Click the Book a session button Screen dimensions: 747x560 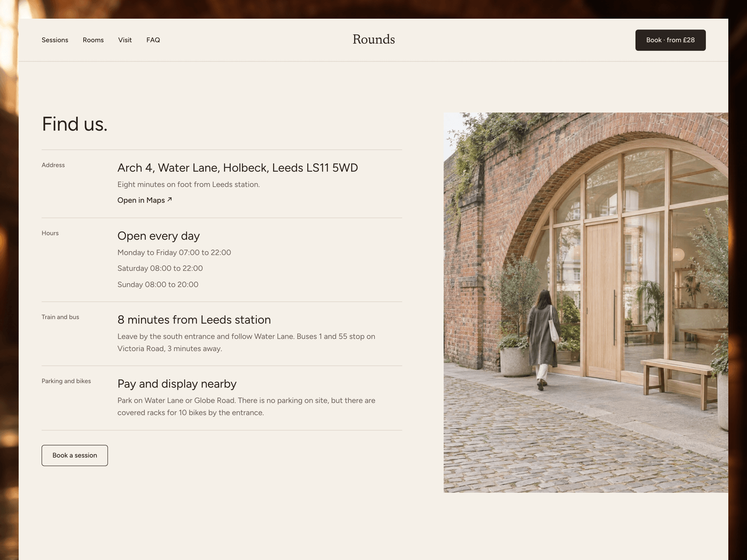[x=75, y=455]
